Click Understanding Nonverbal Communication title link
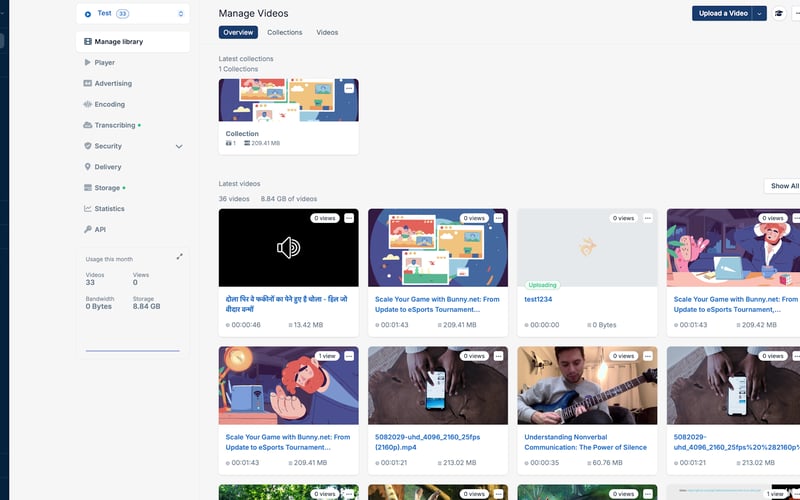 [x=586, y=442]
